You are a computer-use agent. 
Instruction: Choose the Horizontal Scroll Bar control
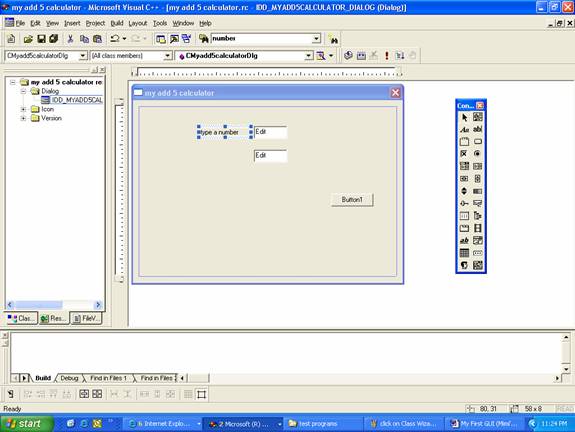click(x=464, y=179)
